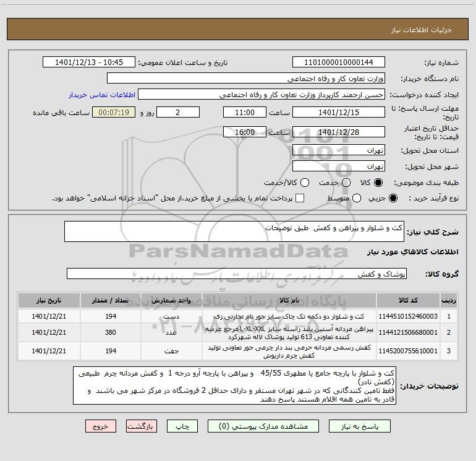Click the price validity date 1401/12/28
The width and height of the screenshot is (476, 461).
pos(339,132)
